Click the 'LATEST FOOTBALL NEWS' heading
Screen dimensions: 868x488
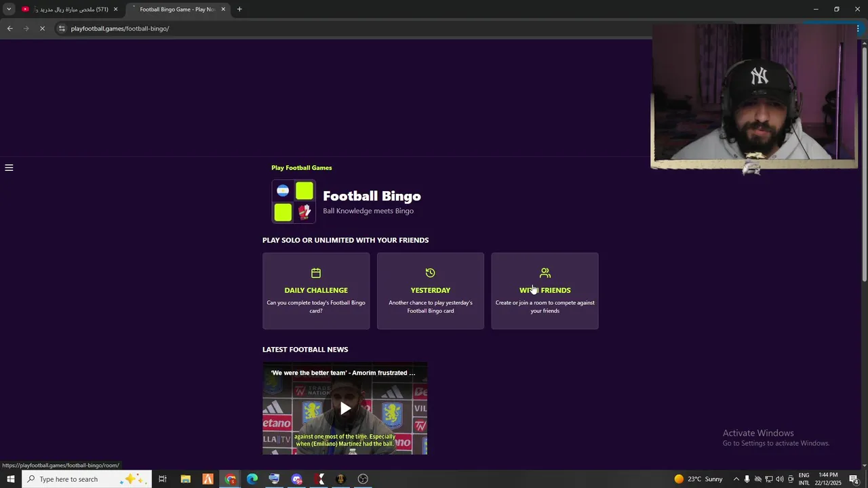pos(305,350)
